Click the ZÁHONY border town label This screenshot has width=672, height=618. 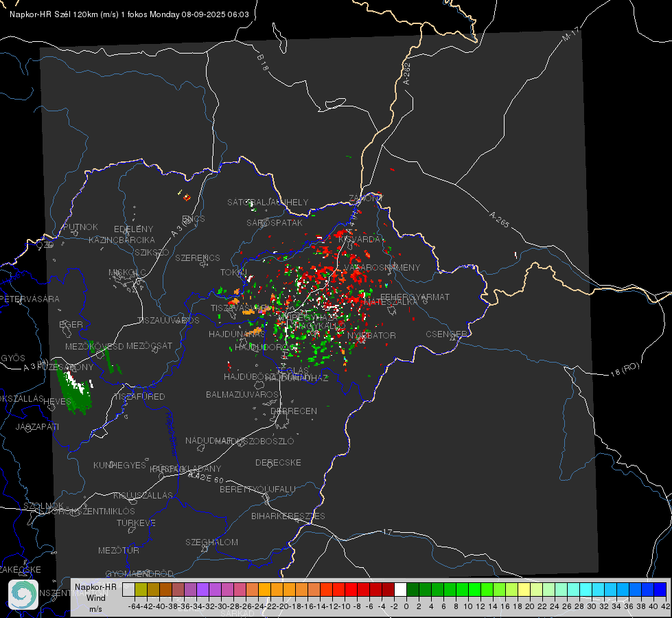[x=365, y=198]
